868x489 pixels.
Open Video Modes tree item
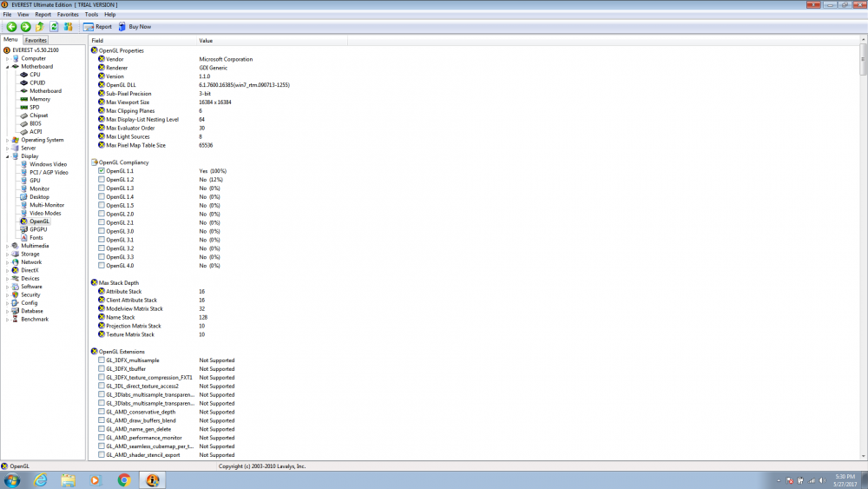[x=45, y=213]
